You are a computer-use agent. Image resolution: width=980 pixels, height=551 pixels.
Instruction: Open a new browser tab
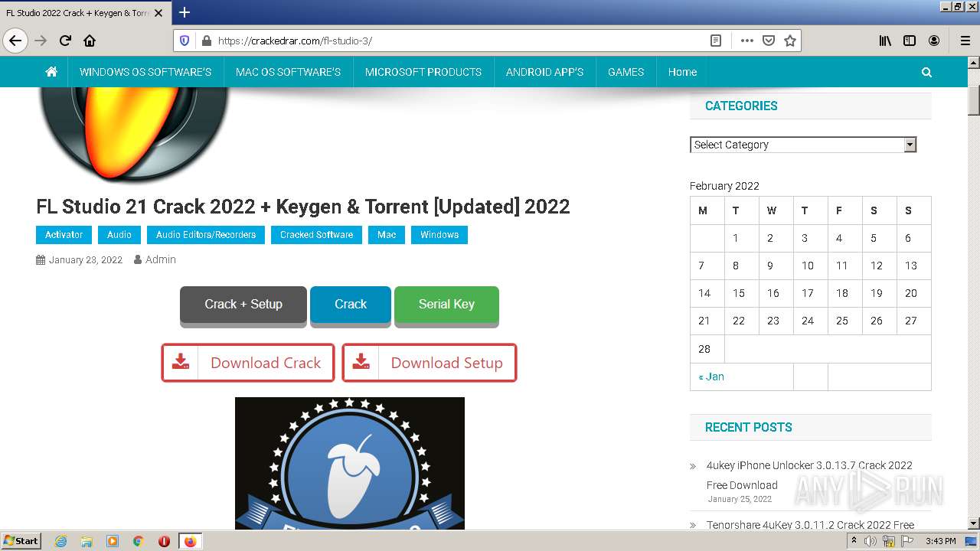click(x=185, y=12)
